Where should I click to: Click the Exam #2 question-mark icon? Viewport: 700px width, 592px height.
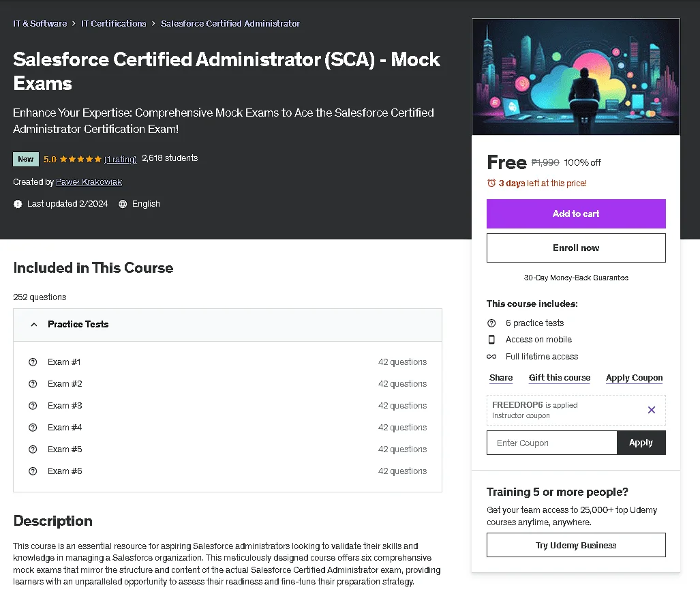pyautogui.click(x=33, y=384)
